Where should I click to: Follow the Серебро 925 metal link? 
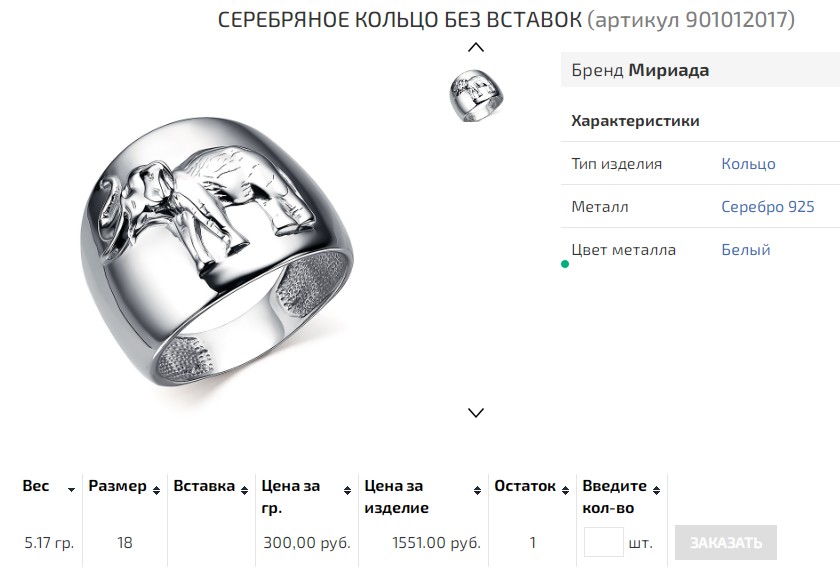[767, 207]
